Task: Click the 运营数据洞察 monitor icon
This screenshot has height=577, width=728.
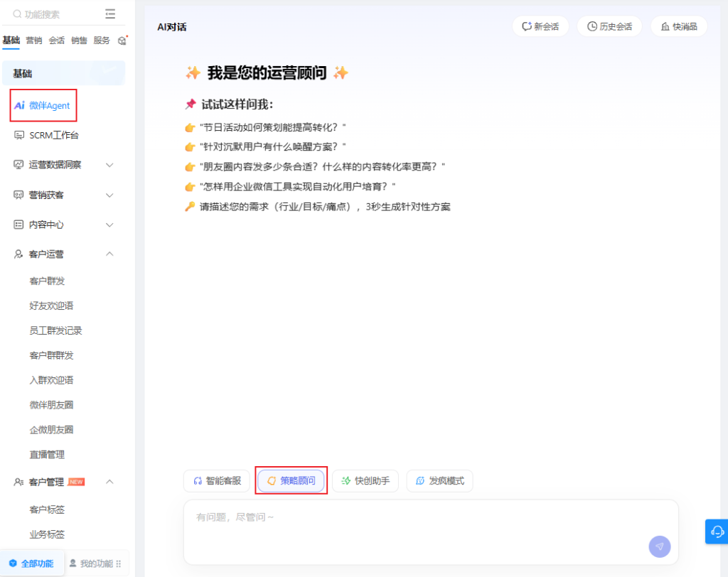Action: click(x=18, y=165)
